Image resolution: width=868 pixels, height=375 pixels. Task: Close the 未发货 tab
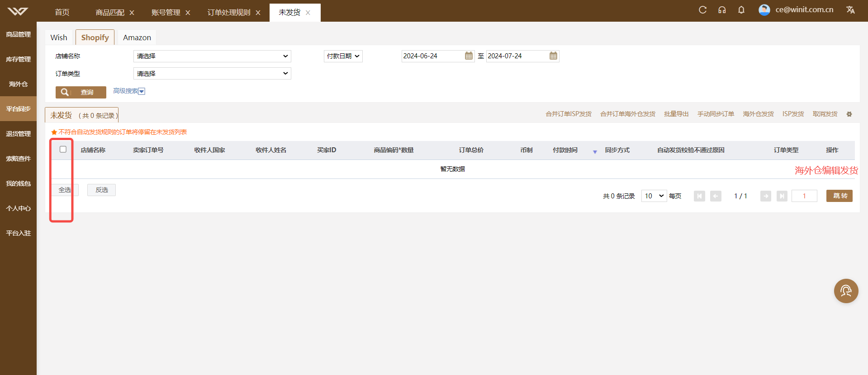[308, 13]
